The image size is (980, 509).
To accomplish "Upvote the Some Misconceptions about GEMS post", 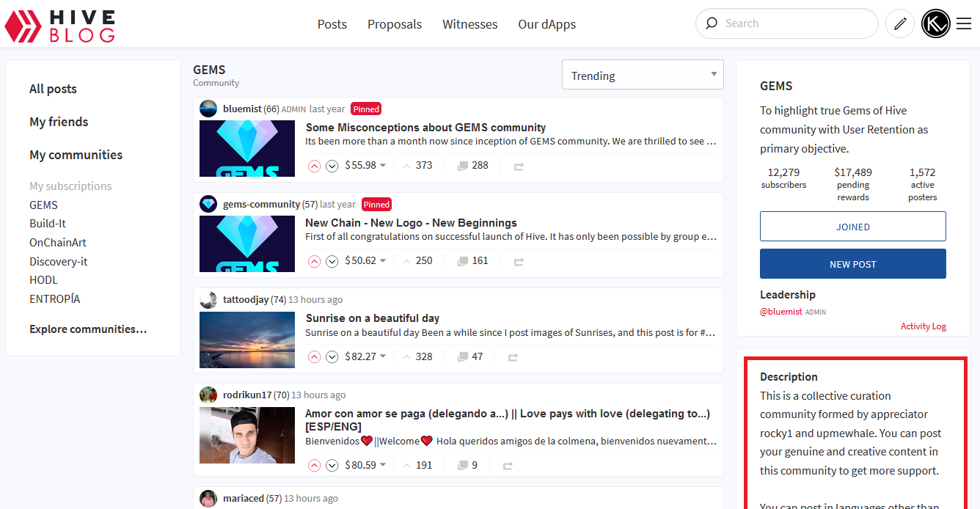I will [x=315, y=166].
